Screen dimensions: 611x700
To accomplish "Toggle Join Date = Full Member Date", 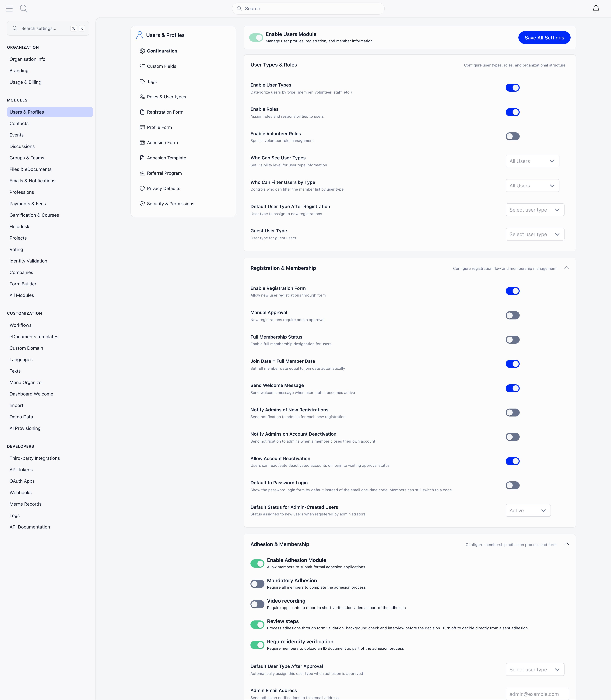I will coord(513,364).
